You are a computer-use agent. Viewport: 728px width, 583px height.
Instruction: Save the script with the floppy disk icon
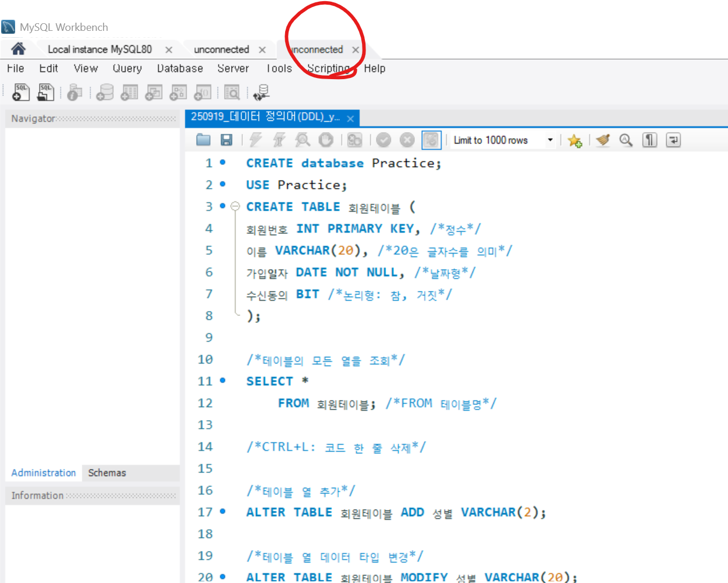(226, 140)
